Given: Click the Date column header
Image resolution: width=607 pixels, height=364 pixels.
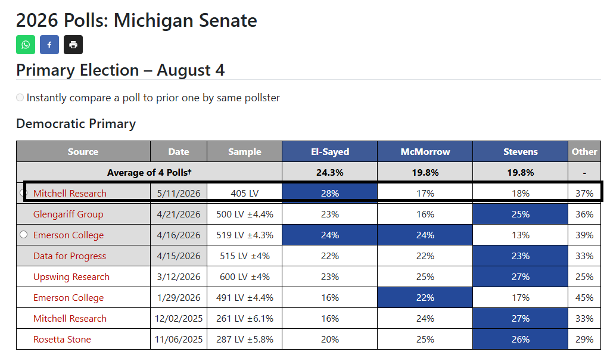Looking at the screenshot, I should 179,151.
